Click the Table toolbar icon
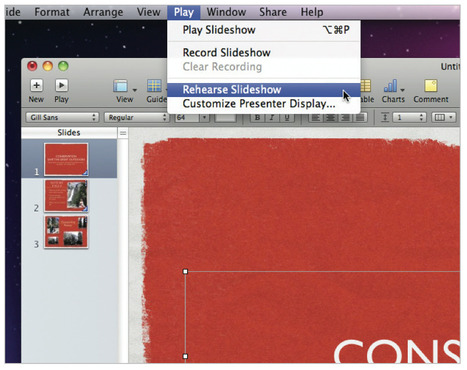Image resolution: width=467 pixels, height=370 pixels. (x=366, y=86)
